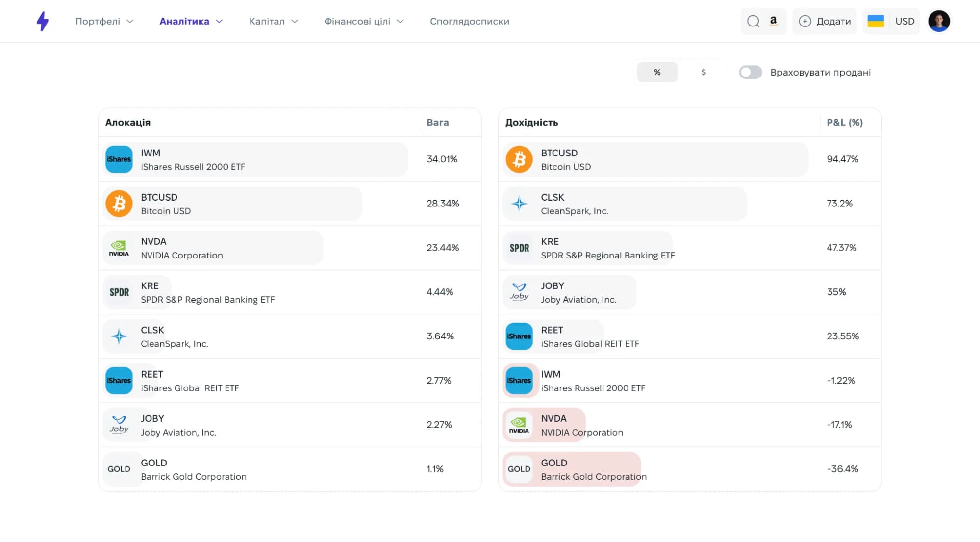Screen dimensions: 980x542
Task: Click the Joby logo in the Алокація table
Action: pyautogui.click(x=119, y=425)
